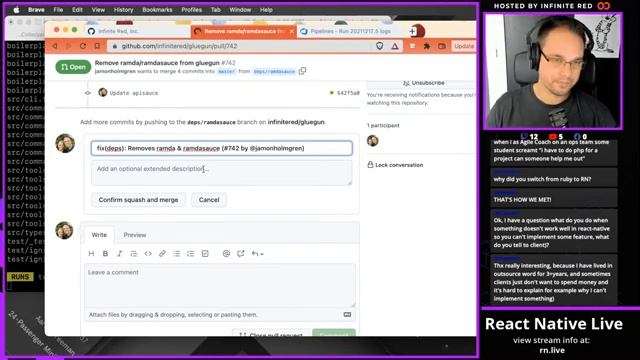Click the browser back arrow

point(55,46)
